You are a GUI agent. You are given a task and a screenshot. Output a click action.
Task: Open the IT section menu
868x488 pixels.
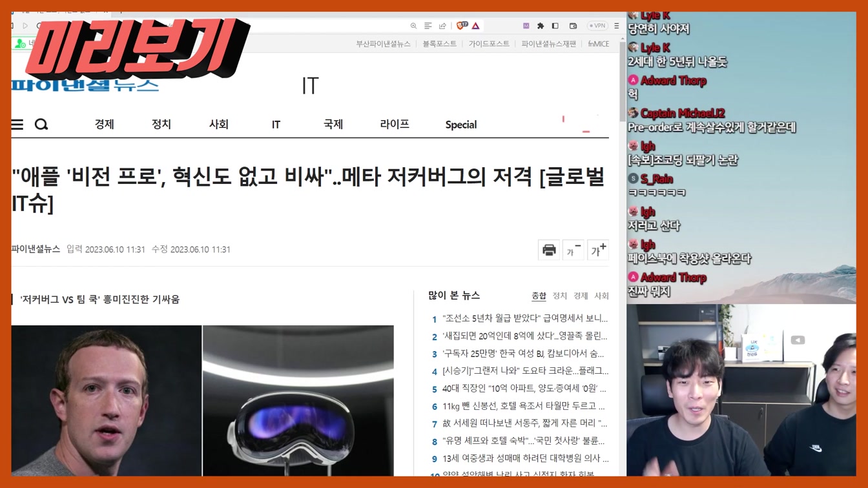point(276,125)
